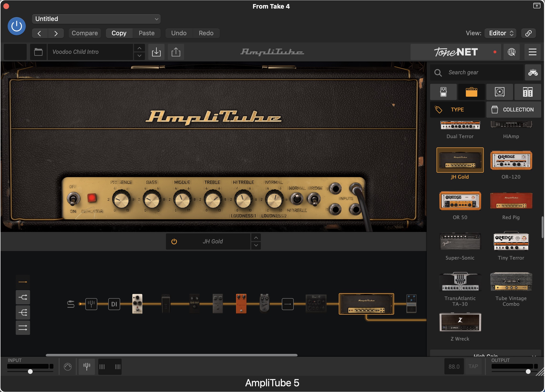Image resolution: width=545 pixels, height=392 pixels.
Task: Click the globe web icon
Action: (511, 52)
